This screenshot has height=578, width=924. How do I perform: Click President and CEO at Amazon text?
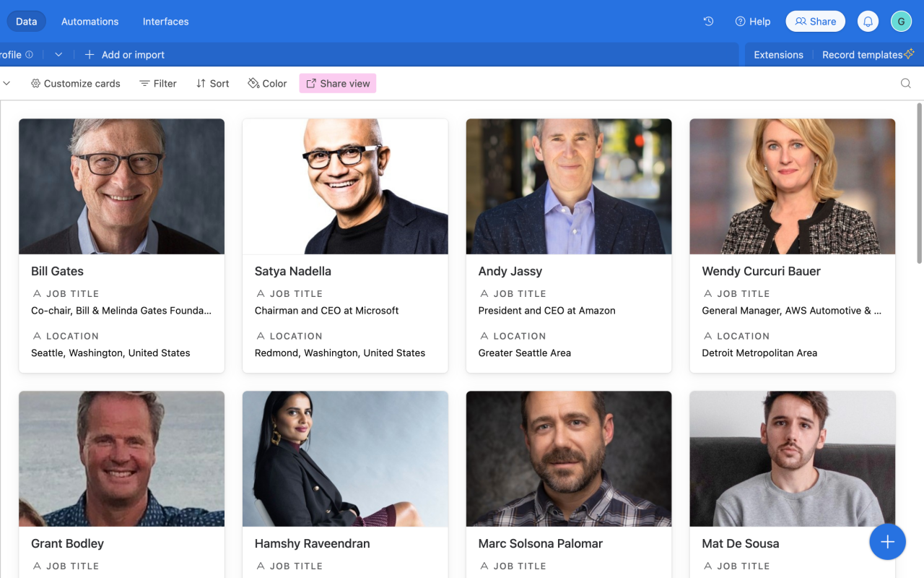(x=547, y=311)
